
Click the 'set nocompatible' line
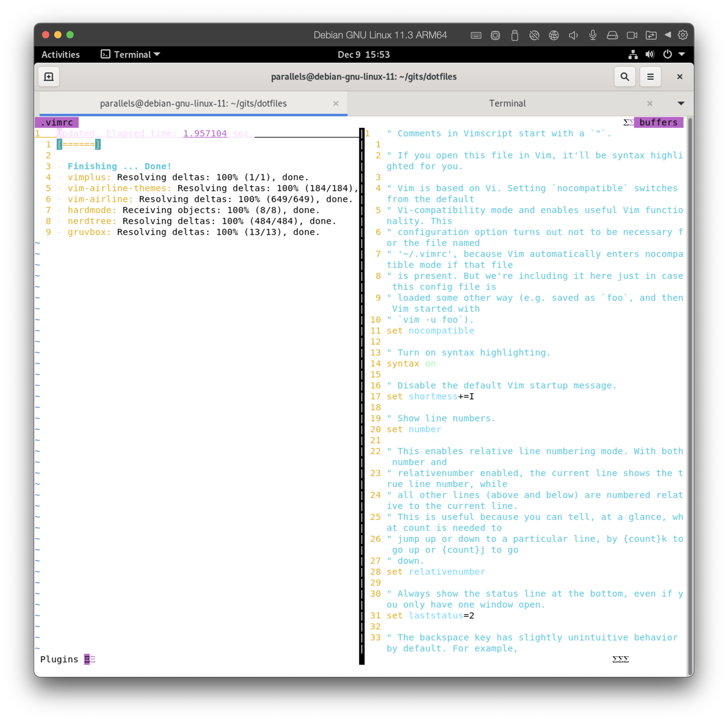430,331
